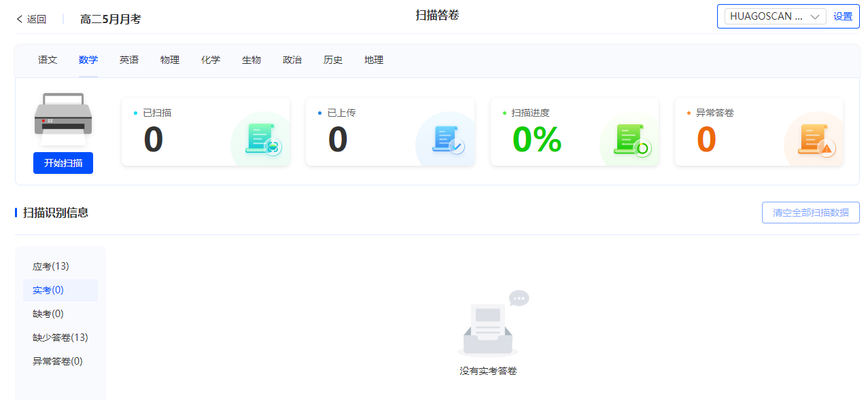The image size is (868, 400).
Task: Click the 高二5月月考 exam title
Action: pyautogui.click(x=111, y=19)
